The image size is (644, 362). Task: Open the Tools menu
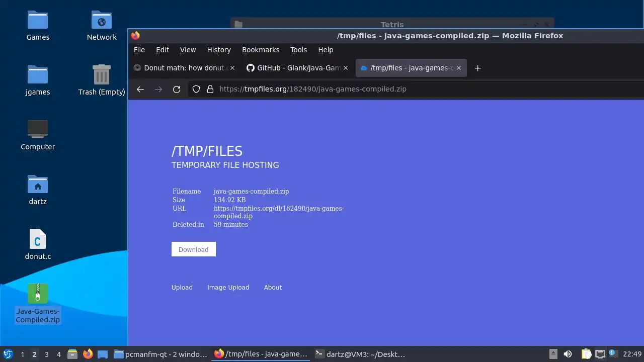(298, 50)
